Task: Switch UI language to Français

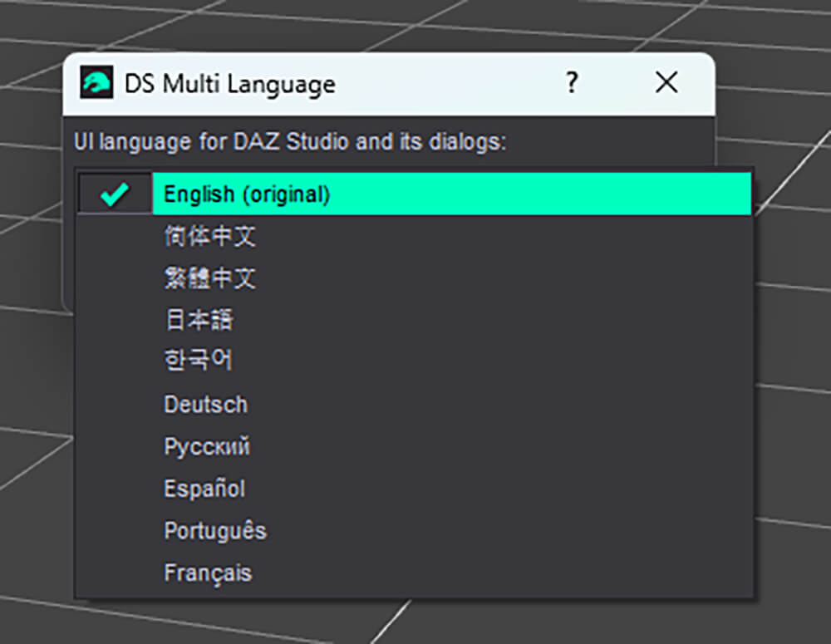Action: (x=415, y=573)
